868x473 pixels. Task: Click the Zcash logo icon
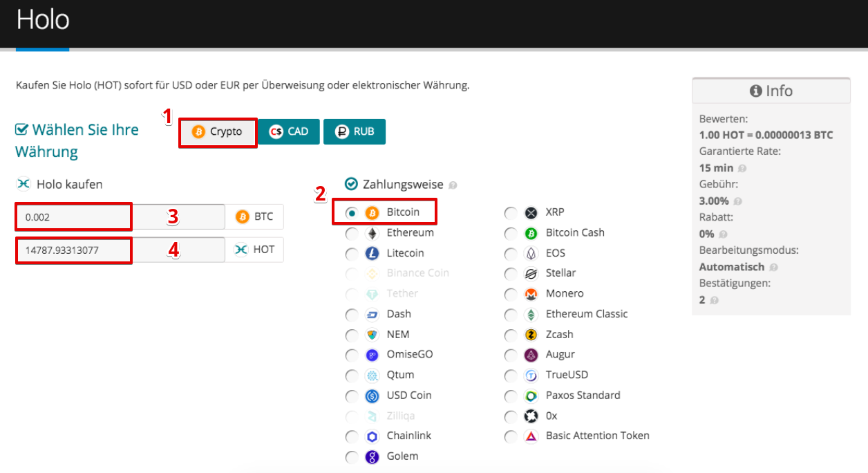(x=531, y=335)
